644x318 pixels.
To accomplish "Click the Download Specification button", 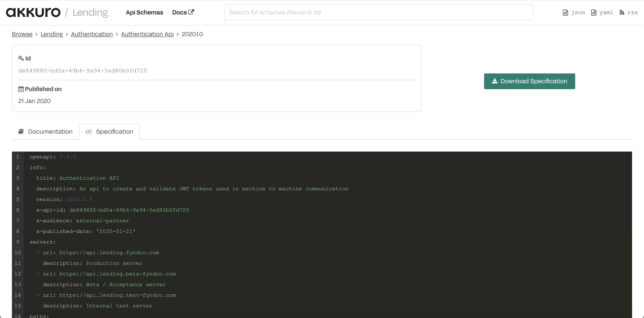I will coord(529,81).
